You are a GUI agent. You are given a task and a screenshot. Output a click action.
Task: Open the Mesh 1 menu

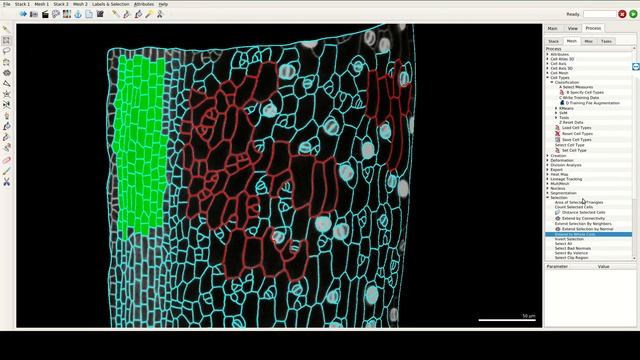pos(42,4)
